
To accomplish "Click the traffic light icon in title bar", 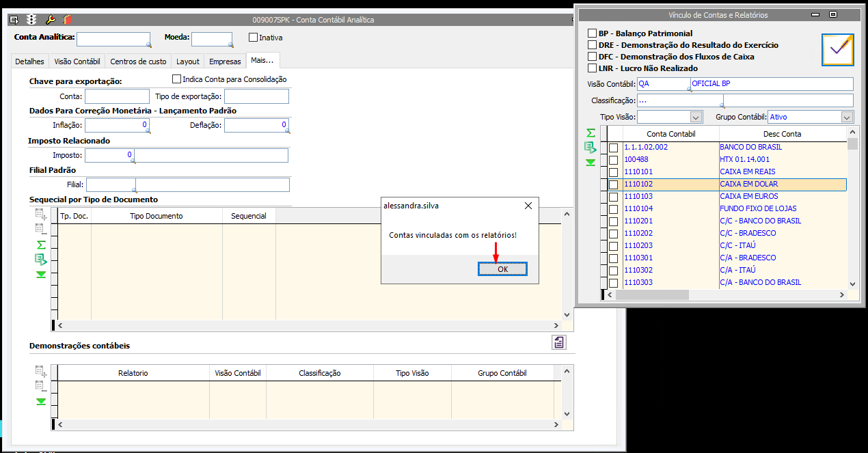I will click(x=31, y=20).
